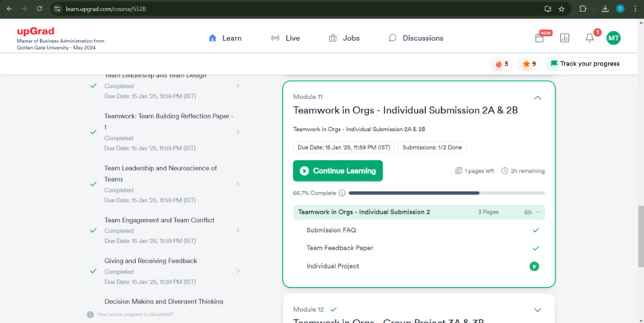Open Individual Project page
644x323 pixels.
pos(332,266)
